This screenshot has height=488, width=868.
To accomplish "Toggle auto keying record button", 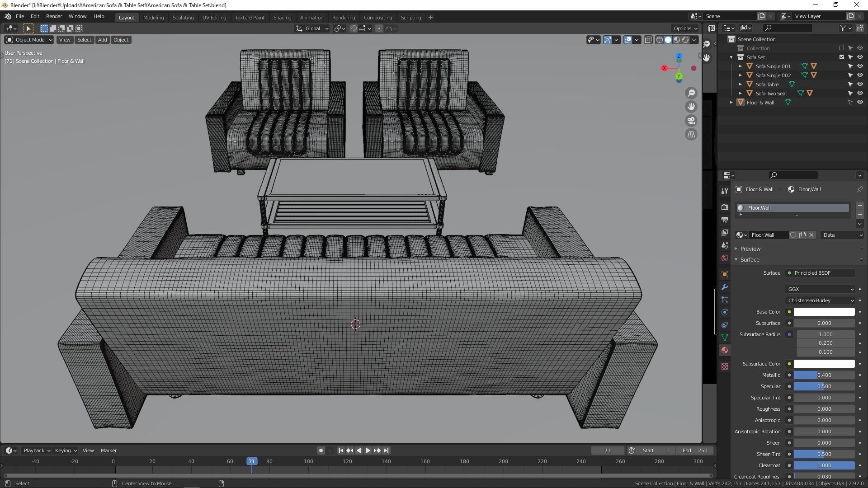I will pyautogui.click(x=321, y=450).
